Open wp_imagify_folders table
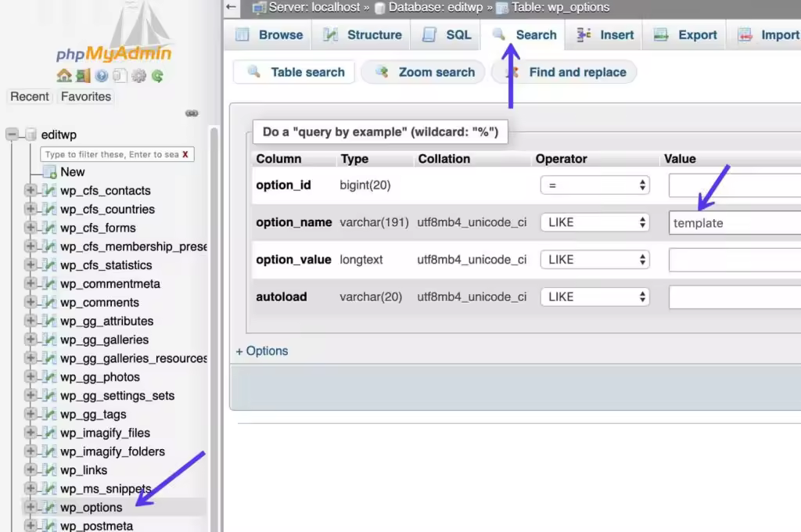 113,451
